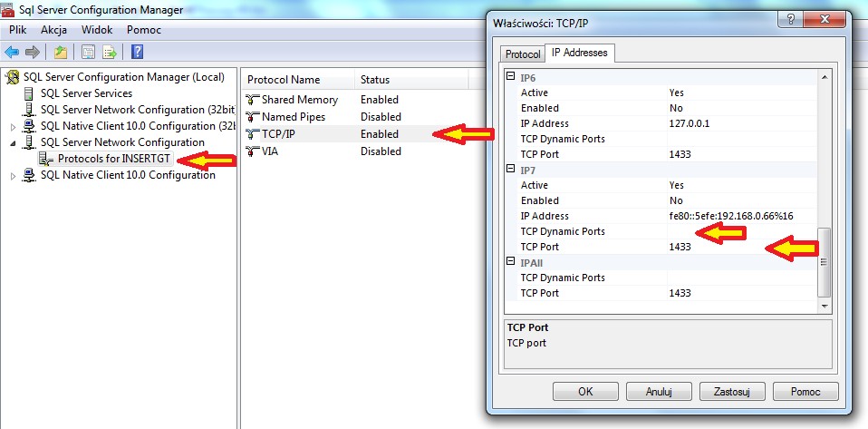868x429 pixels.
Task: Click the IP6 Enabled value No
Action: tap(742, 108)
